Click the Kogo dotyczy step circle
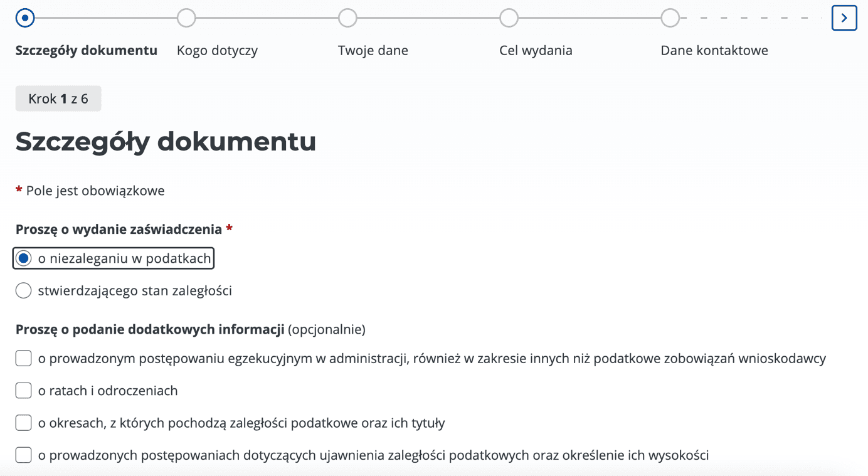 coord(186,18)
